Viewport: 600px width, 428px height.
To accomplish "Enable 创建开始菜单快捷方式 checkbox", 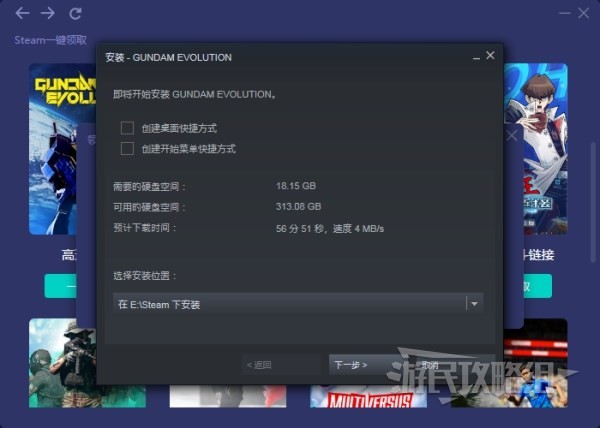I will coord(127,148).
